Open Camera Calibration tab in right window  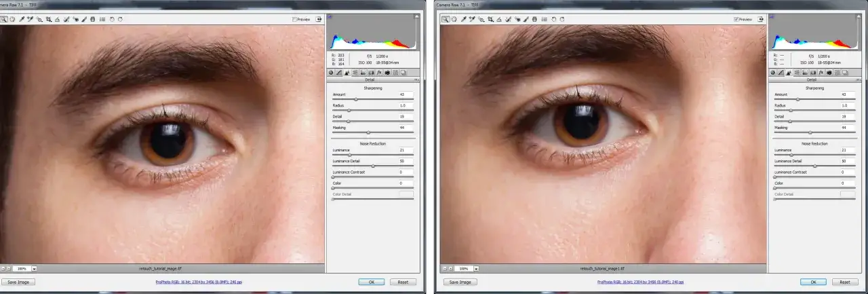[x=829, y=72]
